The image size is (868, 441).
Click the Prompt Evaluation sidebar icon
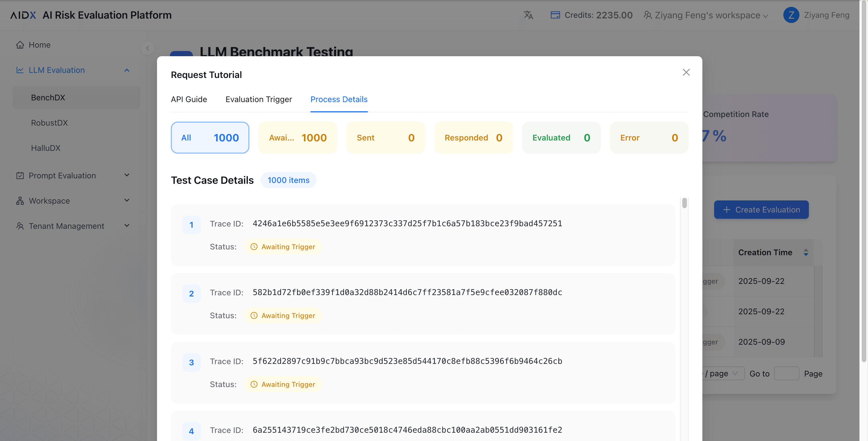click(x=20, y=175)
